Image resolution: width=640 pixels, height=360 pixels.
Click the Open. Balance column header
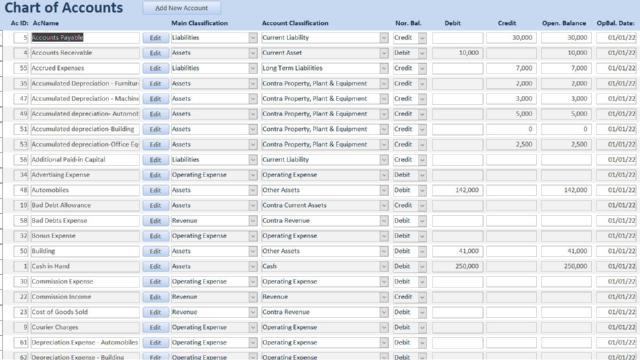tap(564, 23)
